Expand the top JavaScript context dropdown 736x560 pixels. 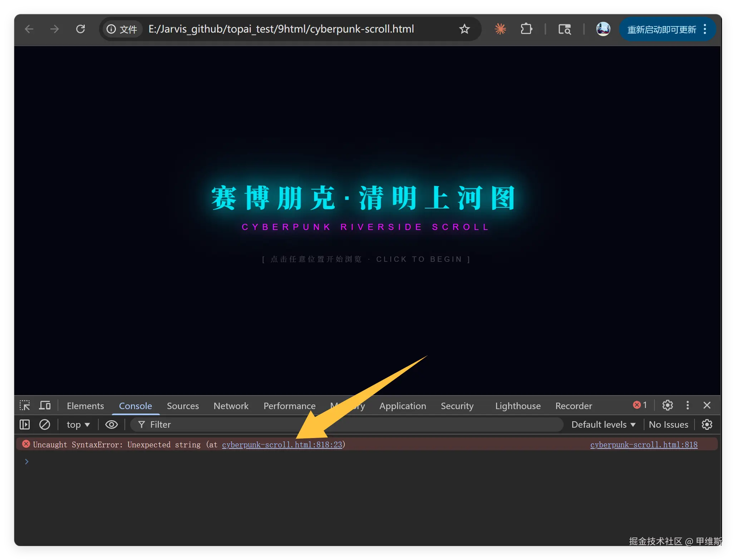click(78, 424)
